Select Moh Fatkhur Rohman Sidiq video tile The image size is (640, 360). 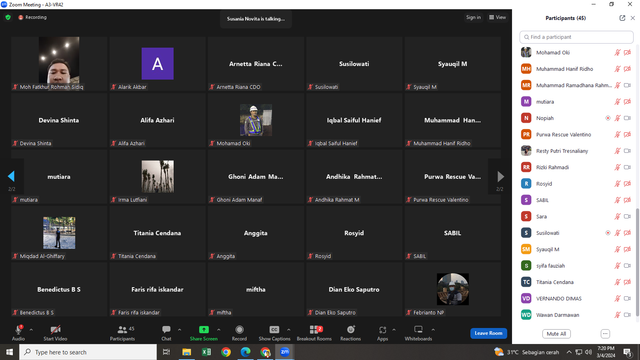click(x=59, y=64)
